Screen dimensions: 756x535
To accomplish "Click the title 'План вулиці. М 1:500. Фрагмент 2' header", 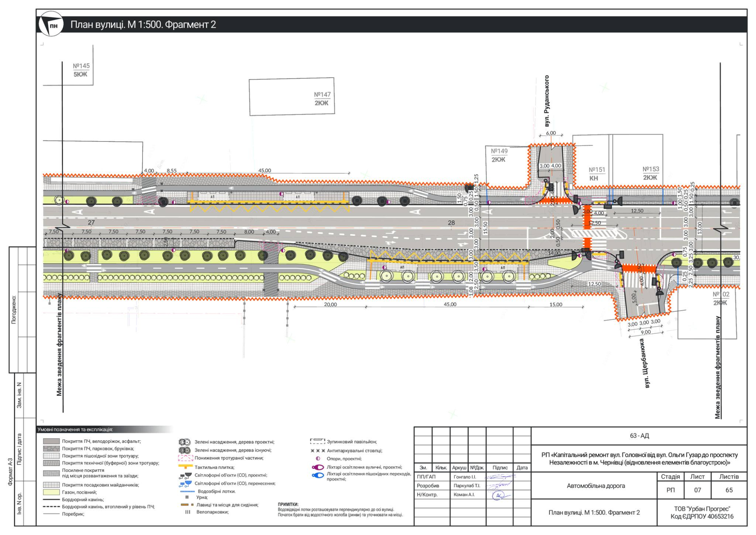I will coord(143,25).
